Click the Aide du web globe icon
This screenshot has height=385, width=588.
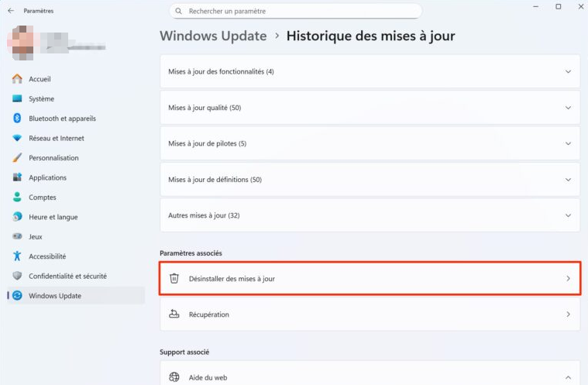[x=174, y=376]
